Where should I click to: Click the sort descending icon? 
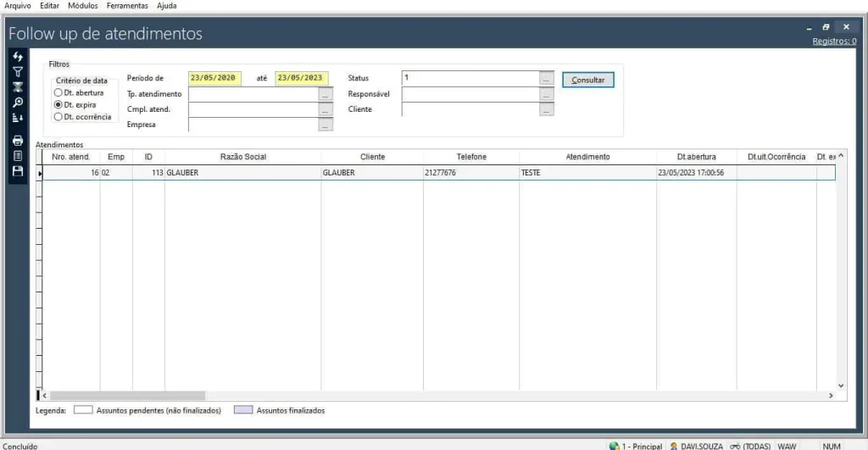click(18, 118)
